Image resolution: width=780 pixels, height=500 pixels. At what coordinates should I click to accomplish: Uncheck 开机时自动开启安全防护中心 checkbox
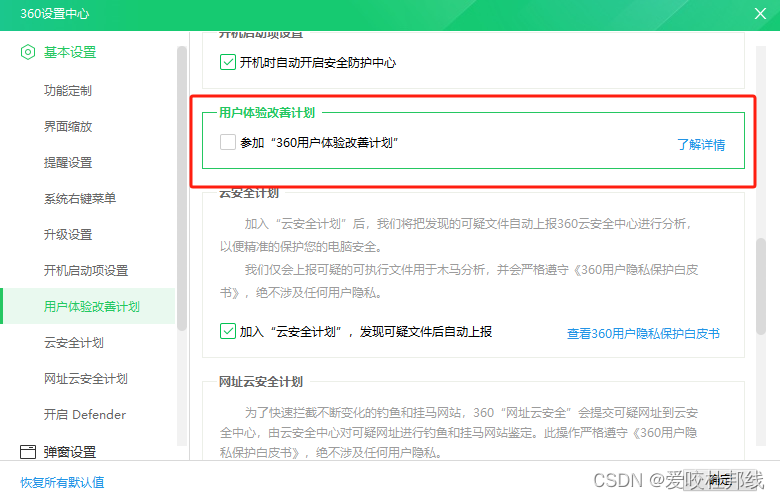228,62
